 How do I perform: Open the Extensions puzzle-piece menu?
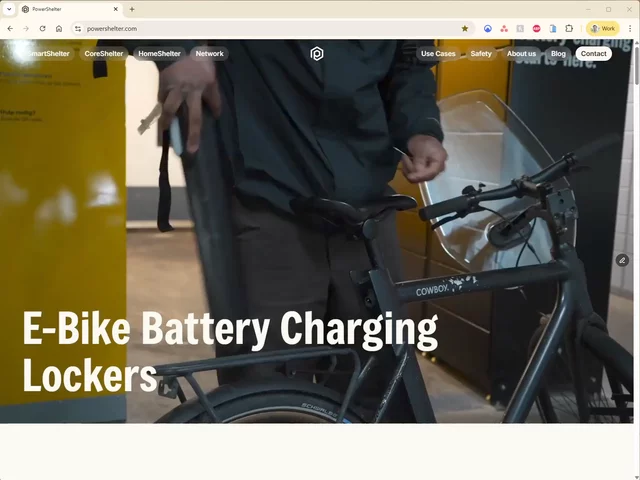coord(569,29)
